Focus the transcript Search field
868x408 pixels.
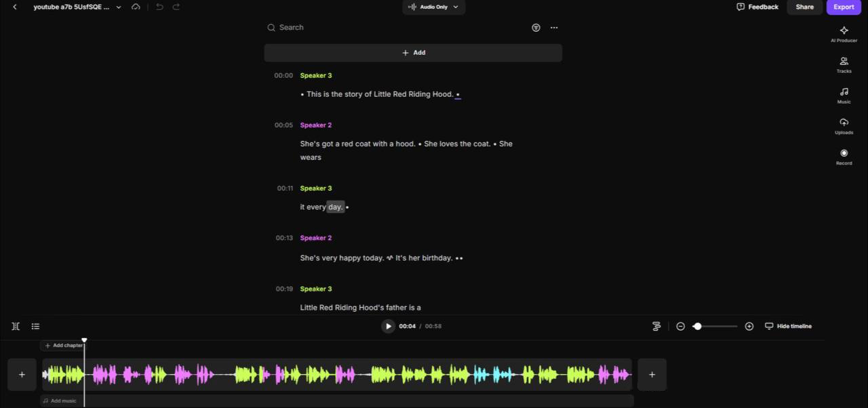(x=393, y=28)
